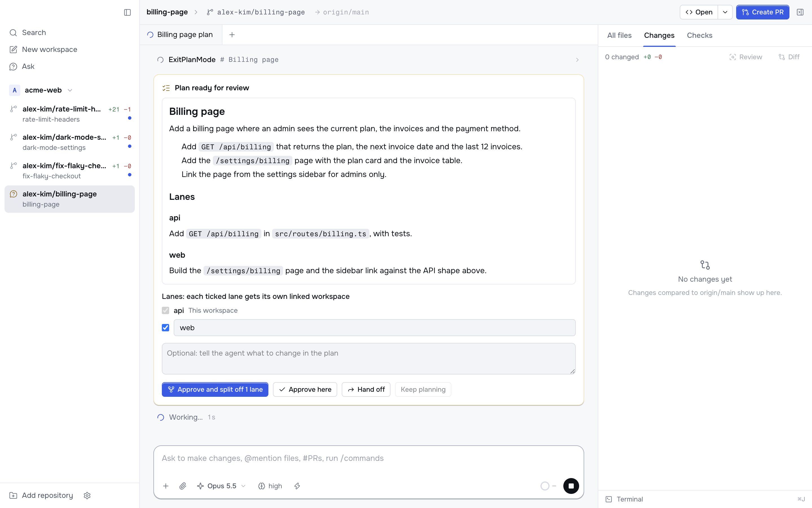Toggle the right panel icon
The width and height of the screenshot is (812, 508).
click(x=800, y=12)
